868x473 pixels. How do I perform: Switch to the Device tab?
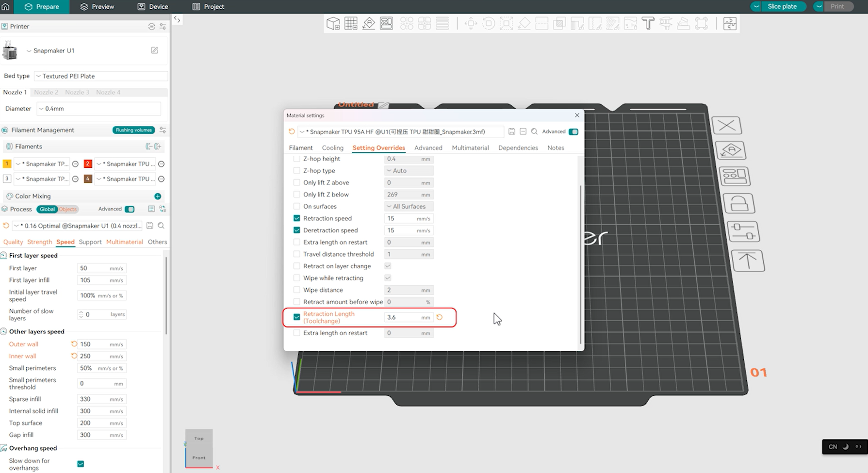[x=153, y=7]
